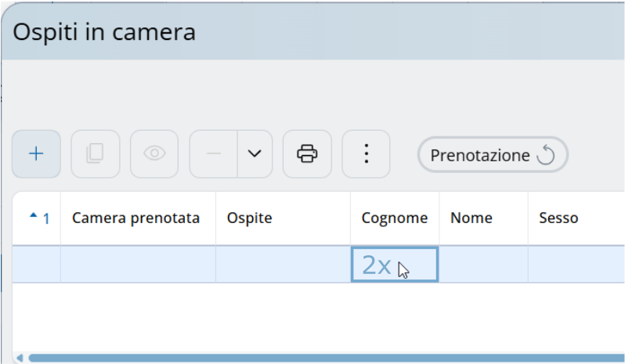Click the Camera prenotata column header

(136, 218)
